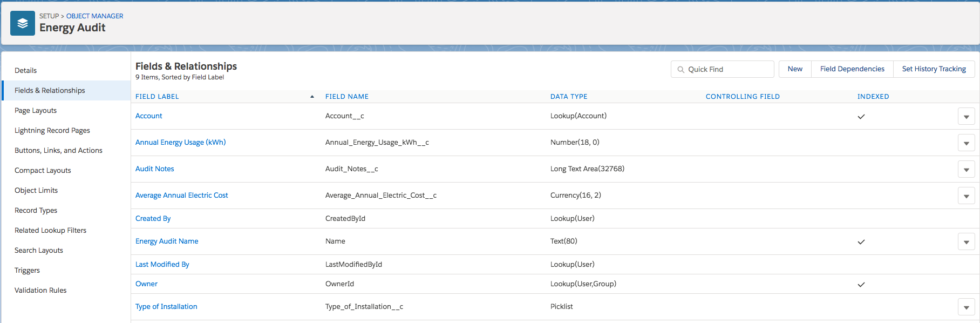Select the Annual_Energy_Usage_kWh__c text
Screen dimensions: 980x323
click(x=377, y=142)
